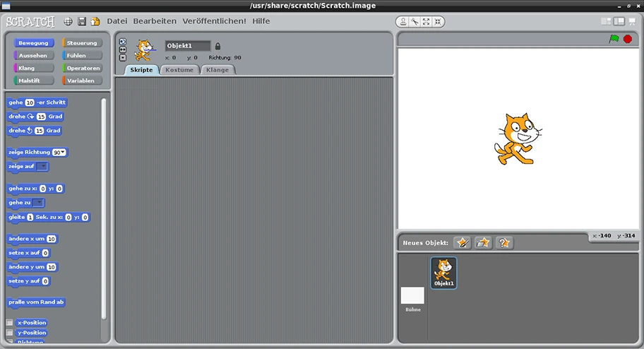Select the delete scissors tool
Screen dimensions: 644x349
click(415, 22)
